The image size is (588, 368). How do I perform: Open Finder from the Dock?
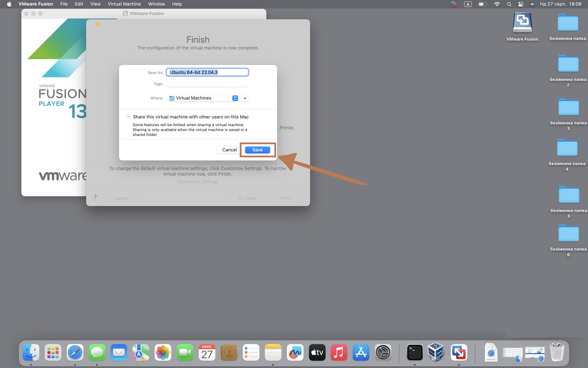pos(31,352)
